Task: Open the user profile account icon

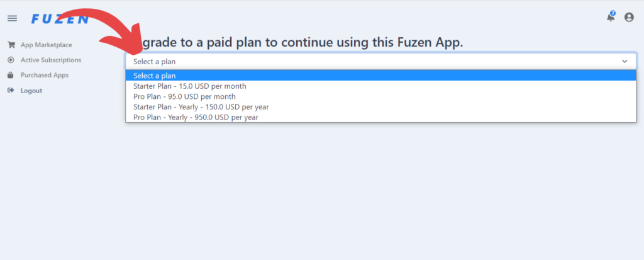Action: coord(629,17)
